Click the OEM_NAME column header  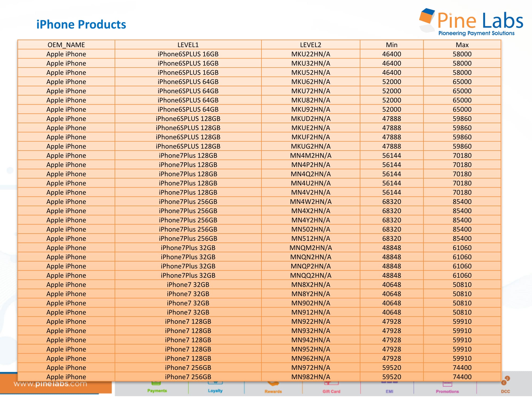coord(66,45)
